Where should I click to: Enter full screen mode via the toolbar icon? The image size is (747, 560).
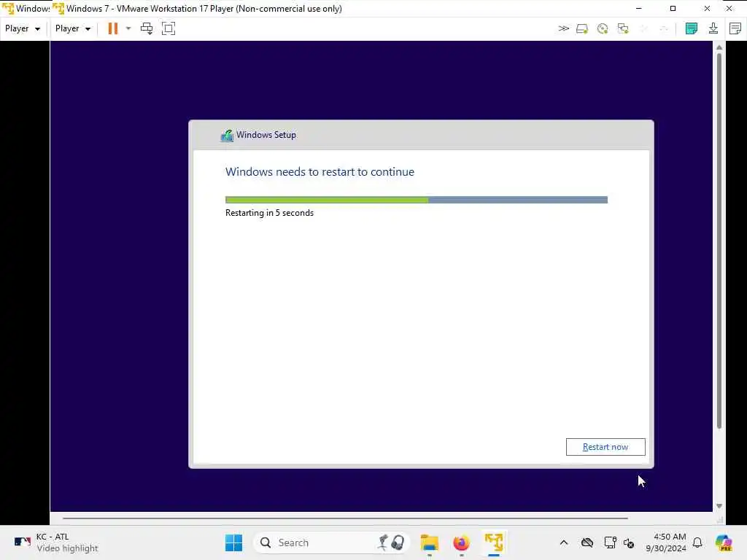click(x=169, y=28)
